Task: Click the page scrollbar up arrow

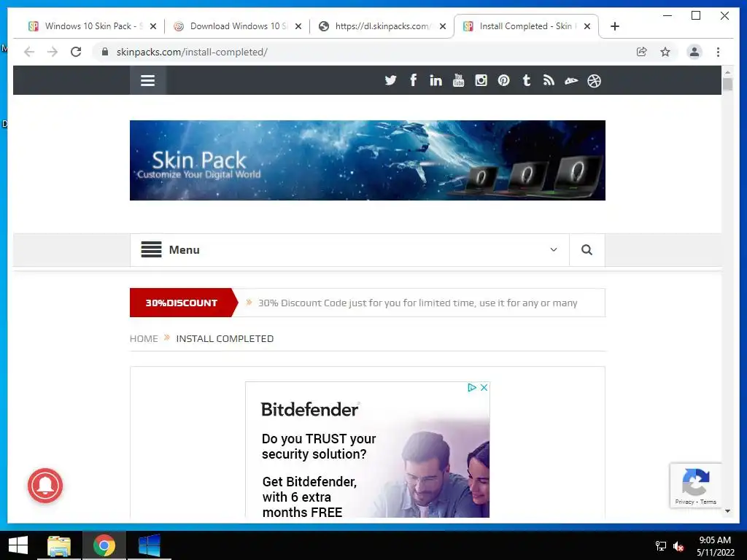Action: (x=727, y=71)
